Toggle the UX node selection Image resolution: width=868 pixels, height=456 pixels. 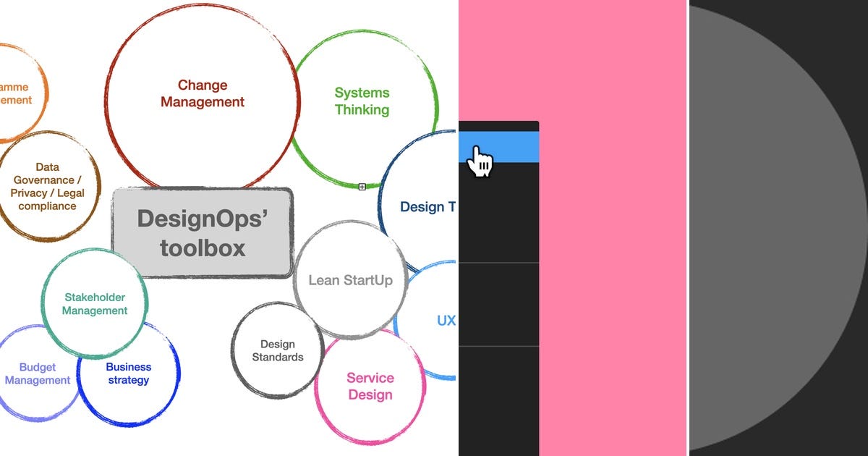tap(446, 321)
